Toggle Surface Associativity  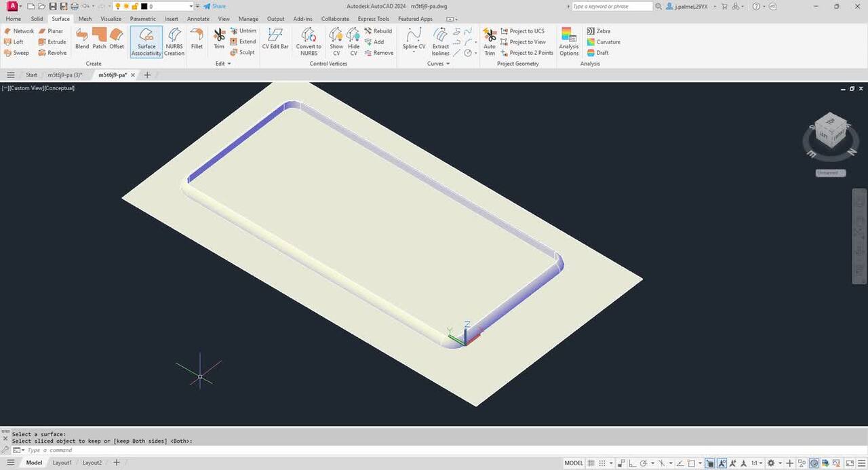[x=146, y=41]
